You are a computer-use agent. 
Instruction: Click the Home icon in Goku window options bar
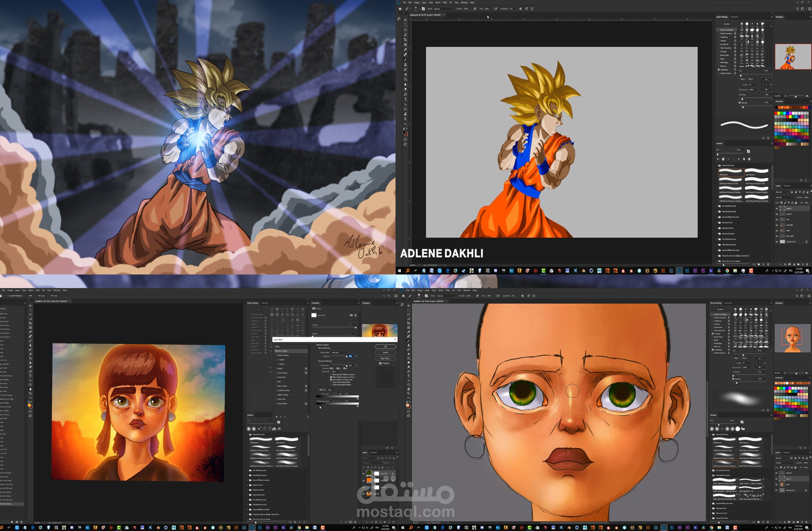pos(400,9)
